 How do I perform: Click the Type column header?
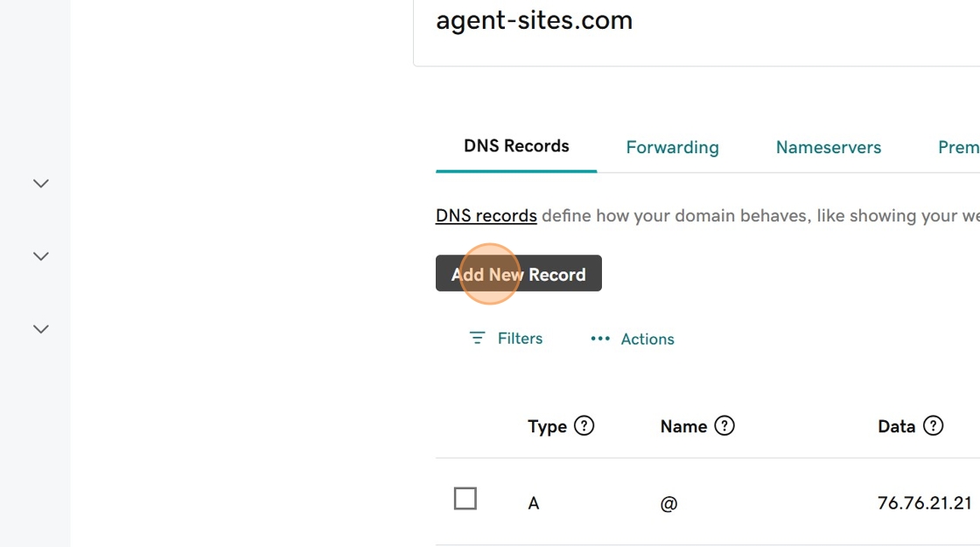547,427
